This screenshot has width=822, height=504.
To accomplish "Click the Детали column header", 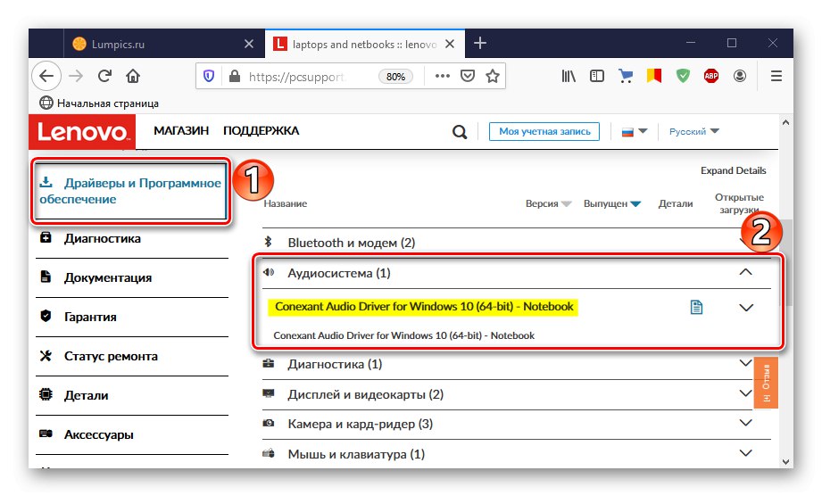I will tap(676, 203).
